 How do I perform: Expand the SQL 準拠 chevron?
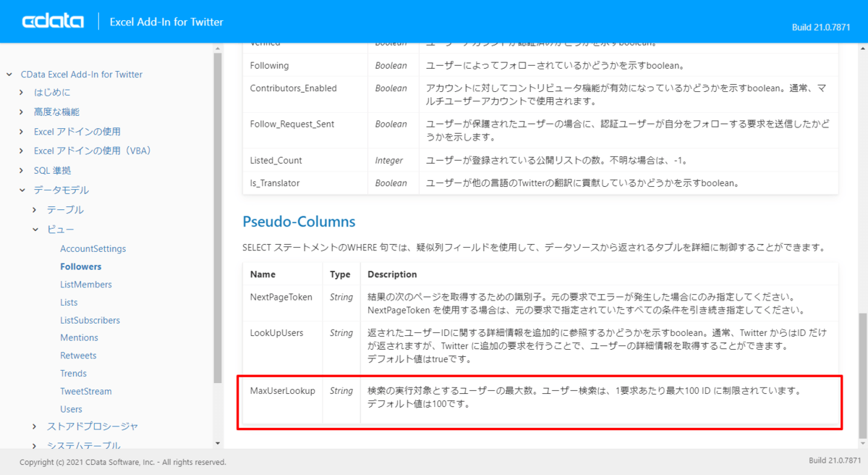[x=22, y=171]
